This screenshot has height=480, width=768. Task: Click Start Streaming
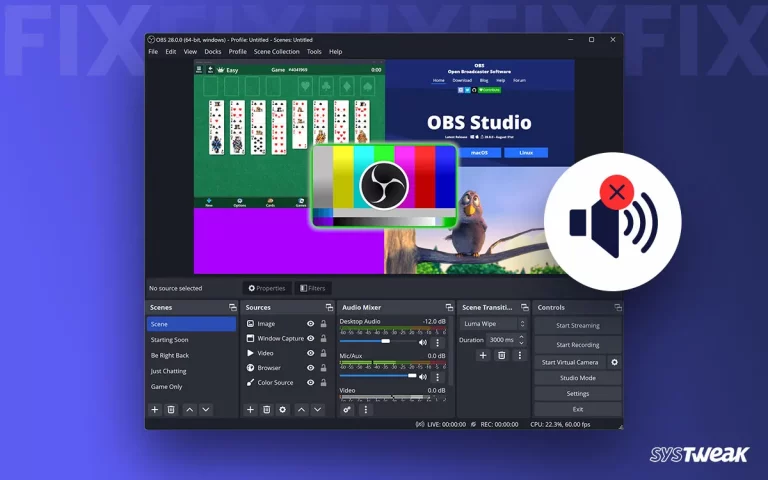click(578, 326)
